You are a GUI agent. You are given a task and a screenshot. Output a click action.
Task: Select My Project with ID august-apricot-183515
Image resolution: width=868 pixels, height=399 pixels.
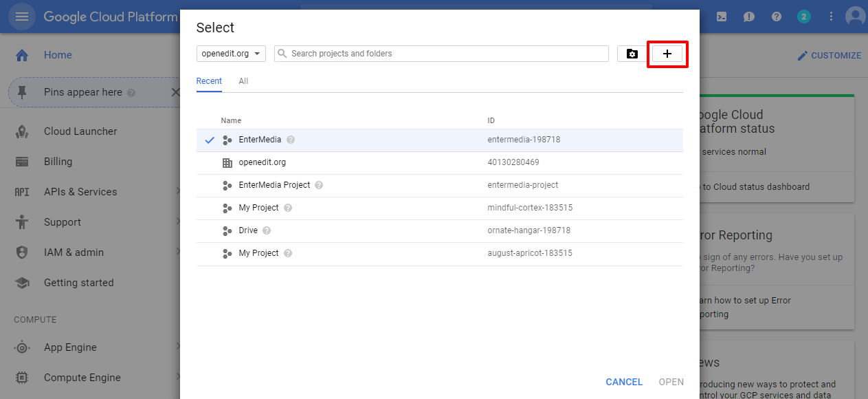click(x=440, y=254)
